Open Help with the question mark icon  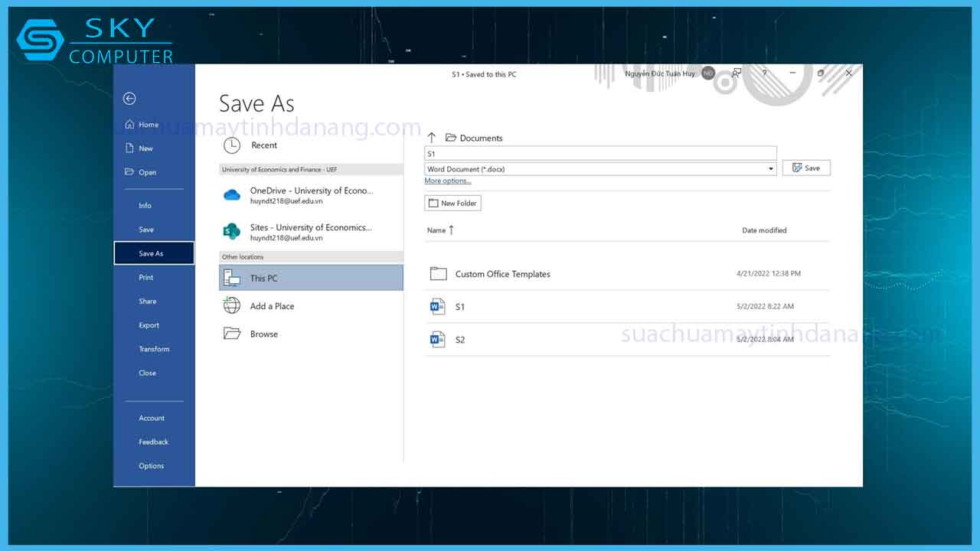click(764, 73)
